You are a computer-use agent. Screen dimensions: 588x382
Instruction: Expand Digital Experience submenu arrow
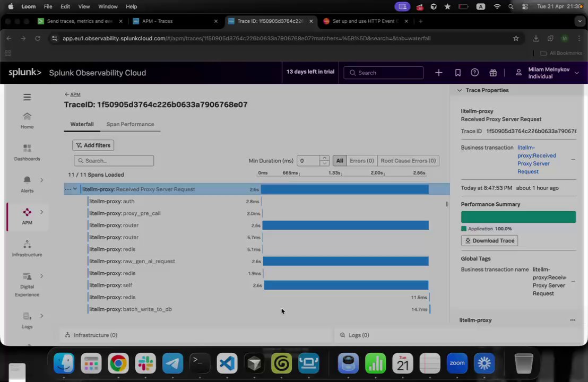pos(41,276)
